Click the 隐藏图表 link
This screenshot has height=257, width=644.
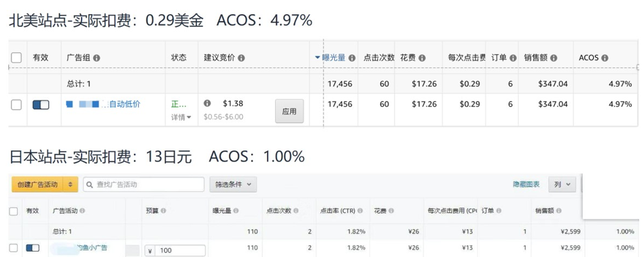tap(526, 184)
